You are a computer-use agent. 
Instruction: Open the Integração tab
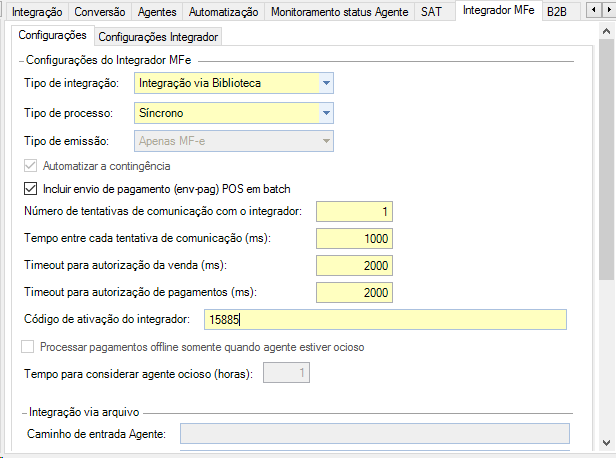pyautogui.click(x=36, y=12)
